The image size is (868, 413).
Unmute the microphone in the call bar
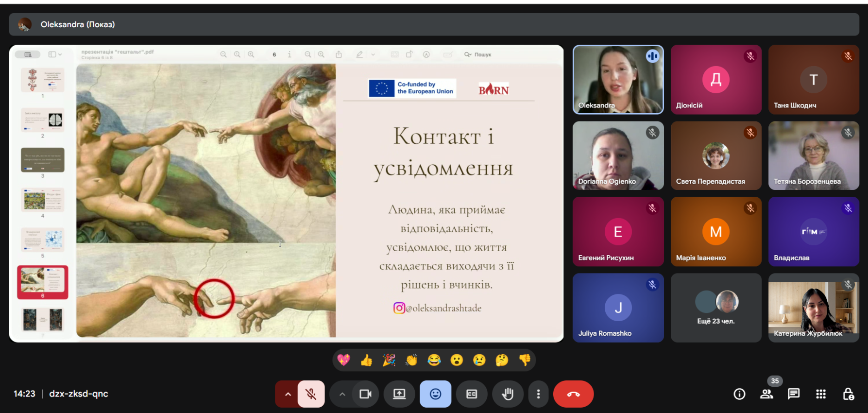(311, 394)
